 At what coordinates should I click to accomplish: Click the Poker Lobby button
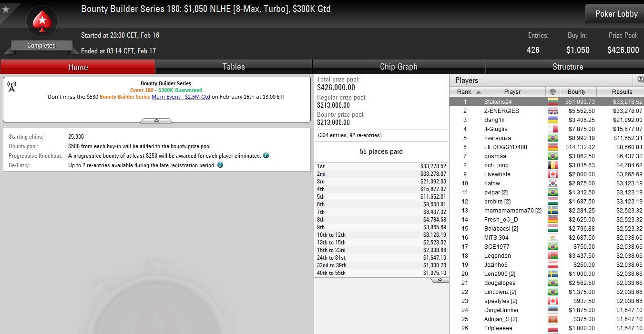point(616,14)
